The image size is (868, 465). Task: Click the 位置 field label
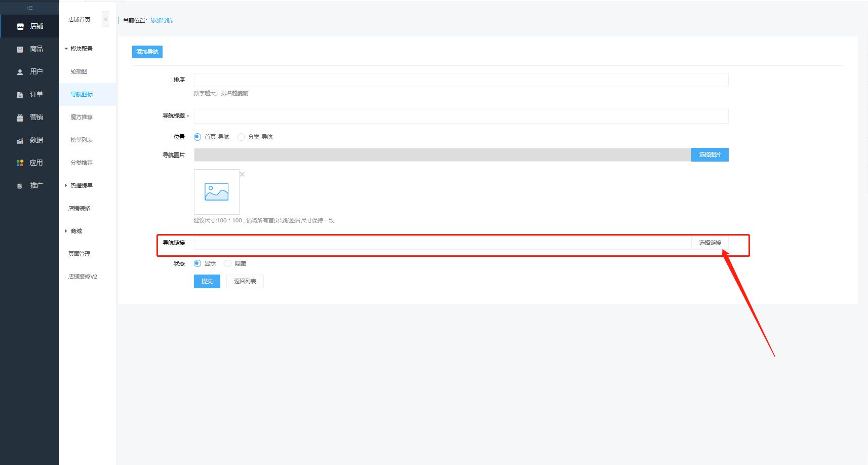coord(179,137)
